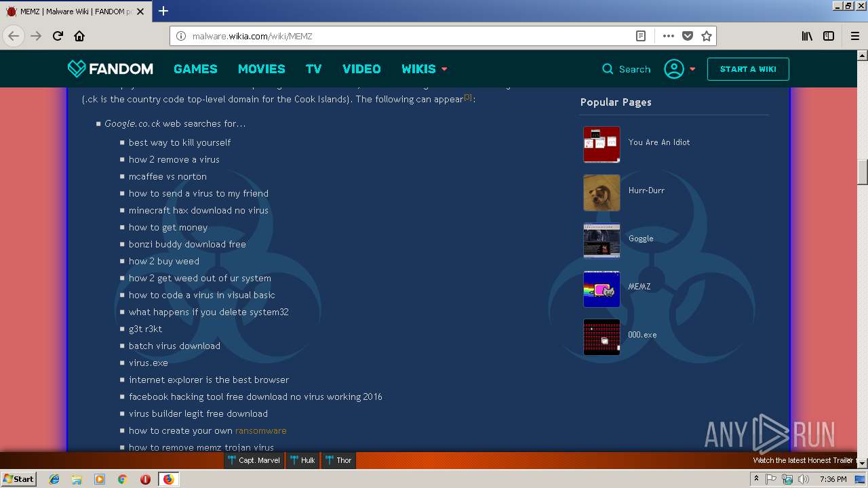Open the user account avatar icon
868x488 pixels.
point(674,69)
